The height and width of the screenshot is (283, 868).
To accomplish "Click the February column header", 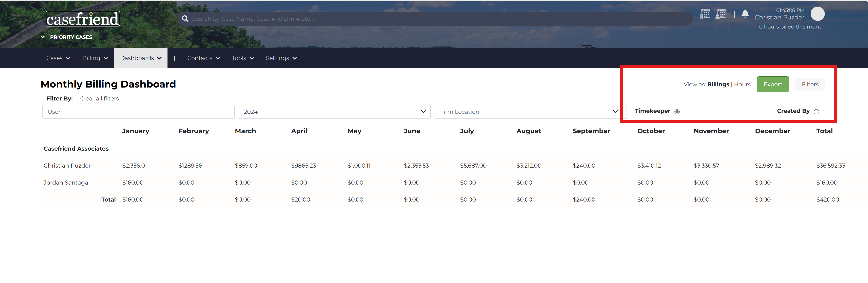I will tap(194, 131).
